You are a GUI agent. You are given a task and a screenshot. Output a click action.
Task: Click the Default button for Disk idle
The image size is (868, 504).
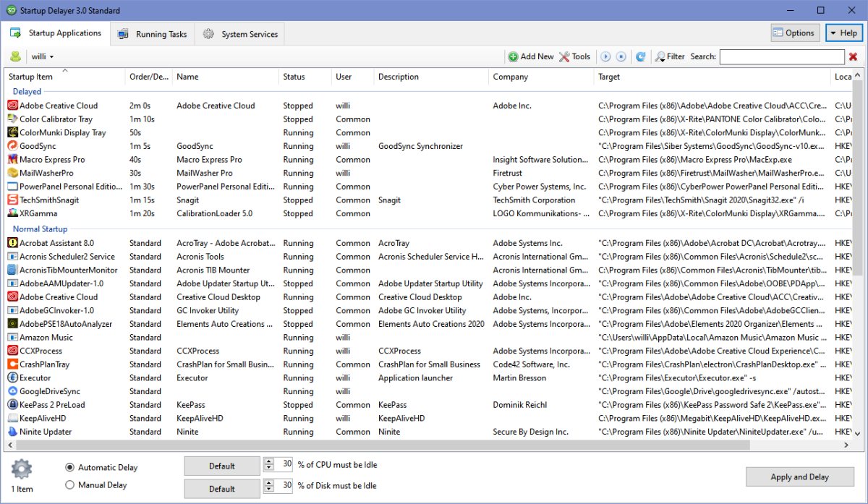coord(222,489)
